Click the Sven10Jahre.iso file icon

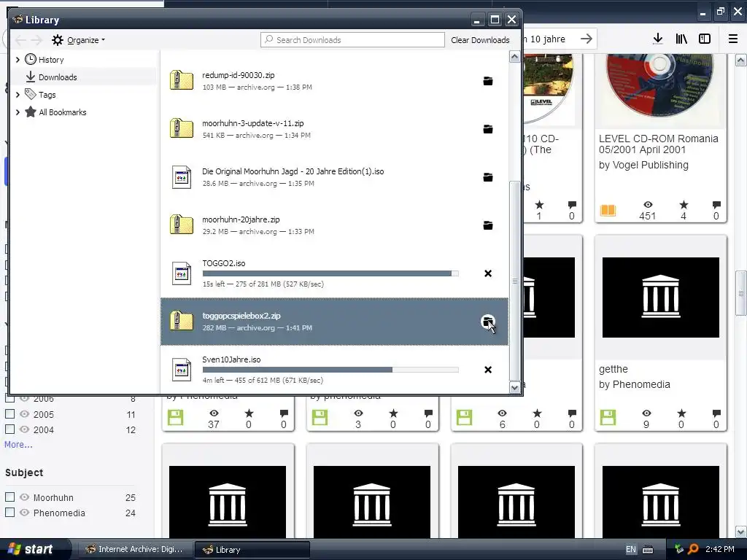(182, 370)
